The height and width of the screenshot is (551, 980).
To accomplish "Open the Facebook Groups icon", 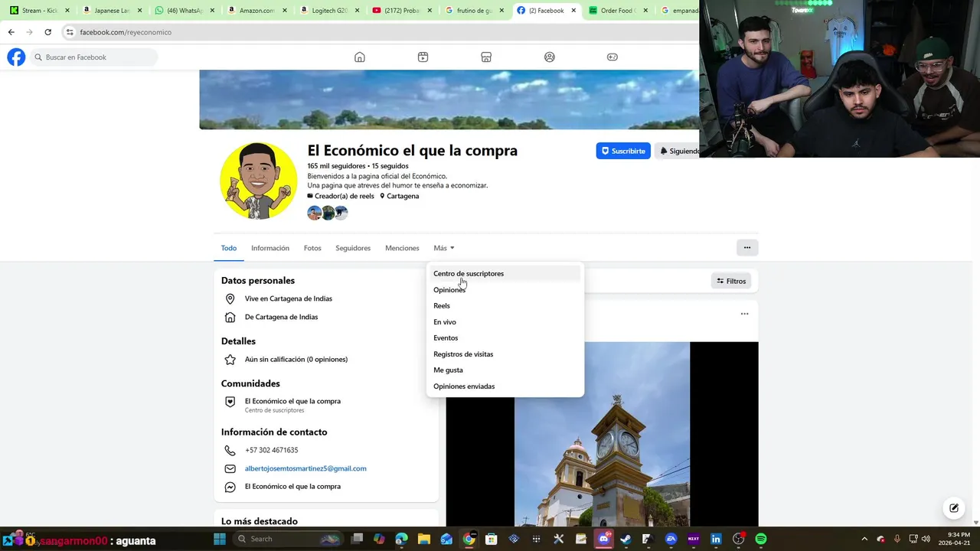I will [x=550, y=57].
